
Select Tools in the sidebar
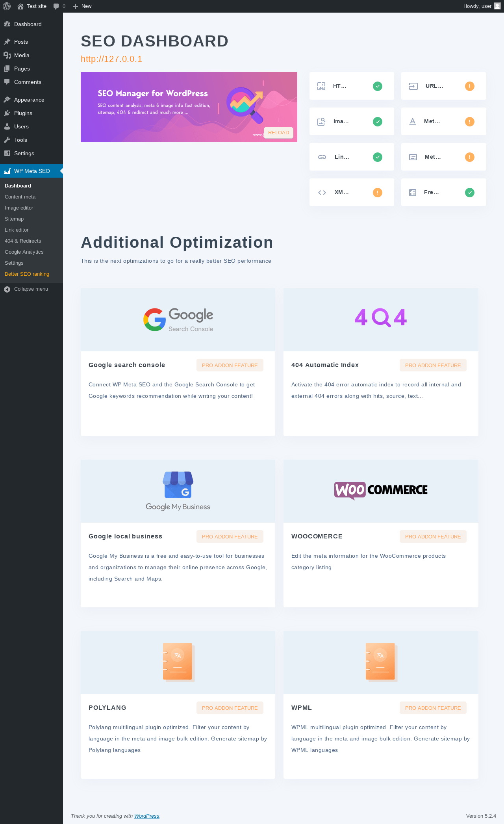coord(31,140)
